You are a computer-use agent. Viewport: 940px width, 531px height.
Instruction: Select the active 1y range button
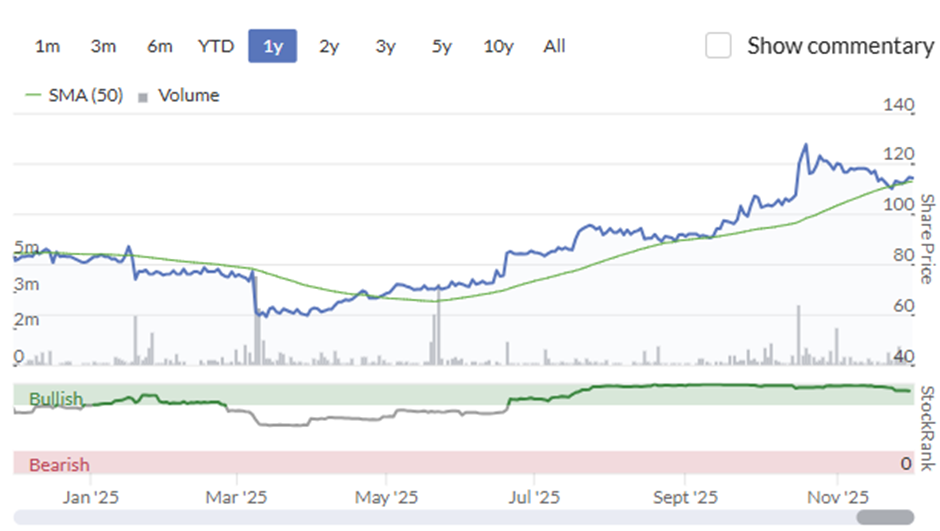click(x=273, y=46)
